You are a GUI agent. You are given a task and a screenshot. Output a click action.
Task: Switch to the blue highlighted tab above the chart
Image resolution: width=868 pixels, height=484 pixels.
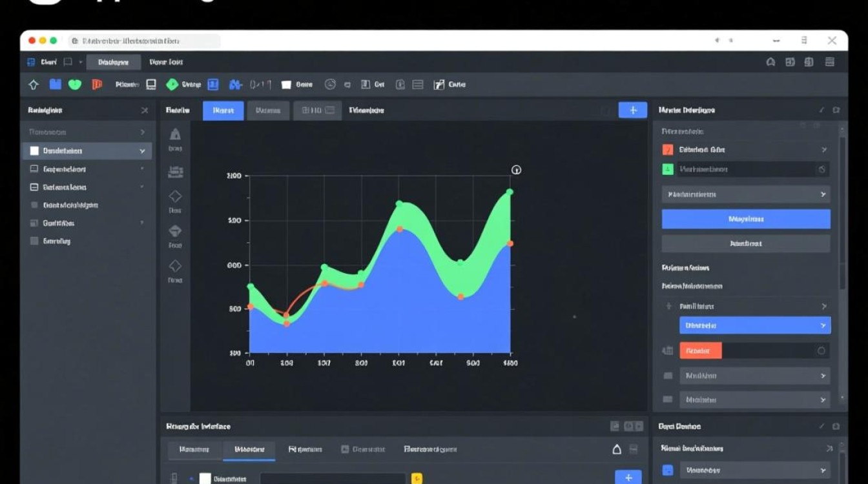pyautogui.click(x=223, y=110)
